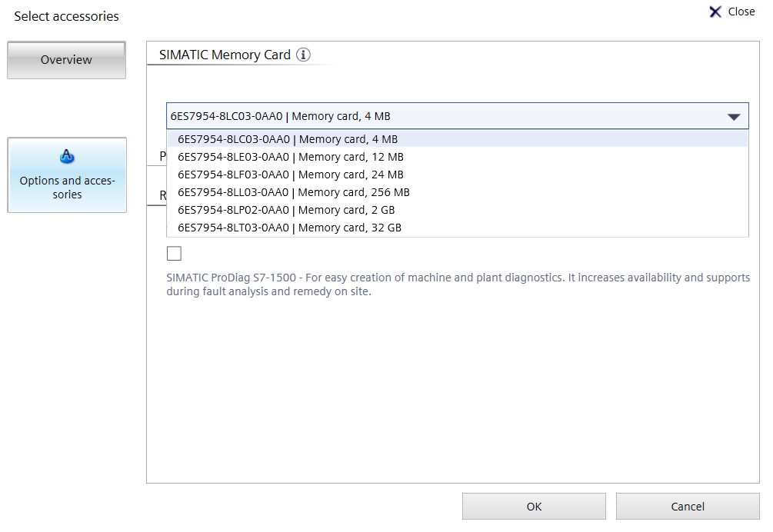Click the Cancel button
The width and height of the screenshot is (773, 532).
click(688, 507)
